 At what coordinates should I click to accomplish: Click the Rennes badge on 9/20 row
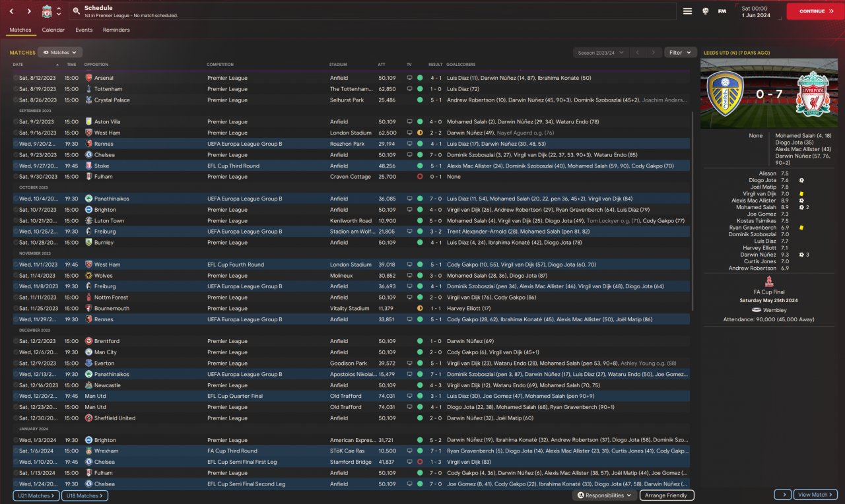tap(89, 144)
